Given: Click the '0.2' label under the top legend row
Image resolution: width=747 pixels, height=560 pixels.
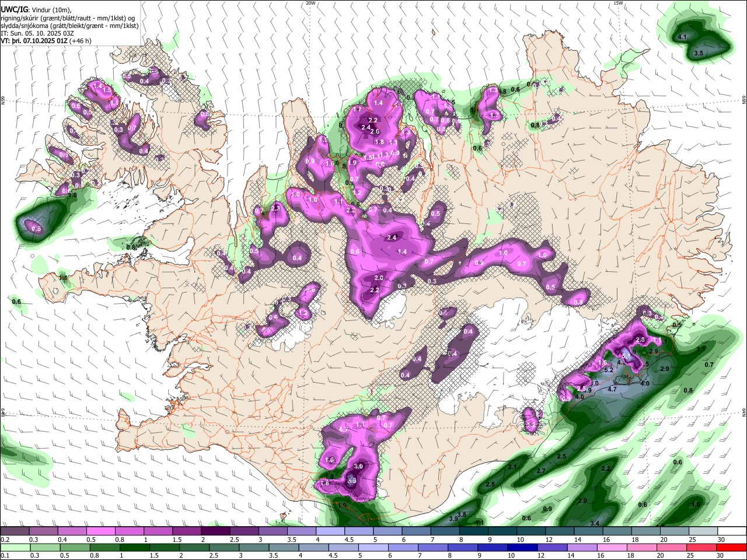Looking at the screenshot, I should coord(5,540).
